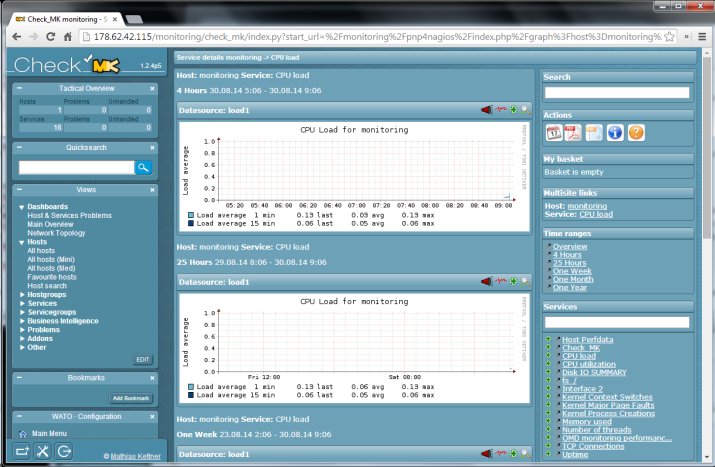Open the calendar action icon
Image resolution: width=715 pixels, height=467 pixels.
[554, 133]
